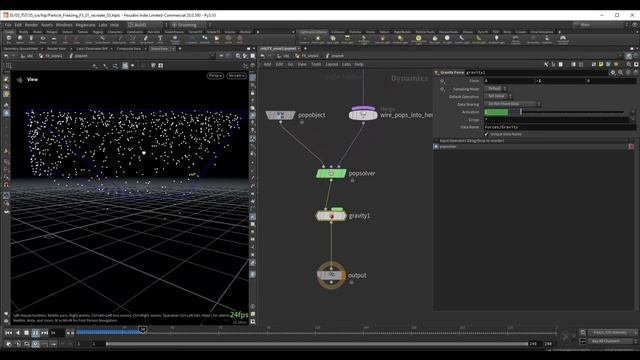Click the global animation range slider
The width and height of the screenshot is (640, 360).
click(x=318, y=344)
